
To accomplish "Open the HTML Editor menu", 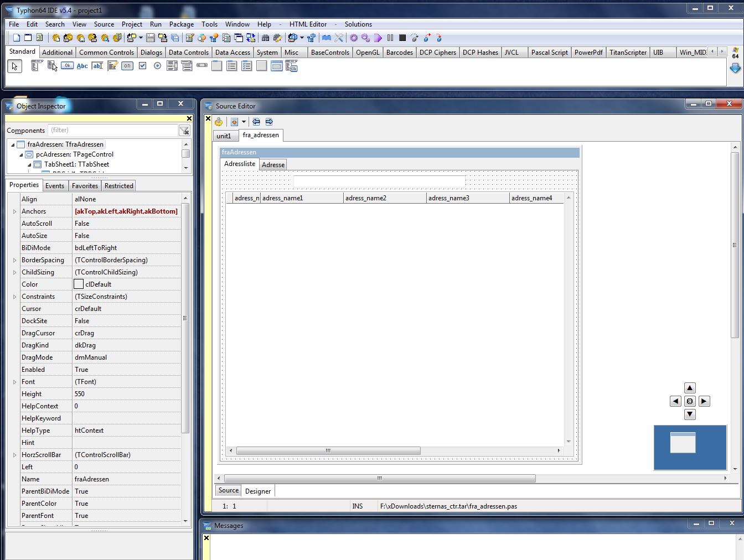I will pos(308,24).
